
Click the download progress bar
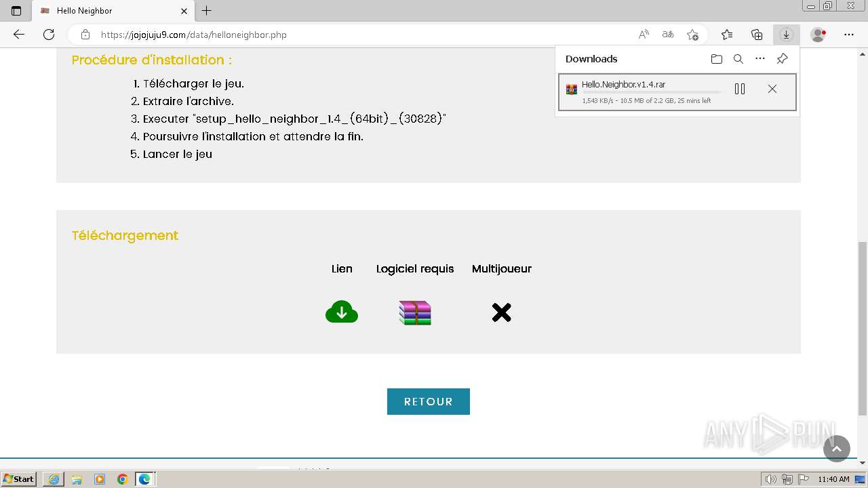652,93
